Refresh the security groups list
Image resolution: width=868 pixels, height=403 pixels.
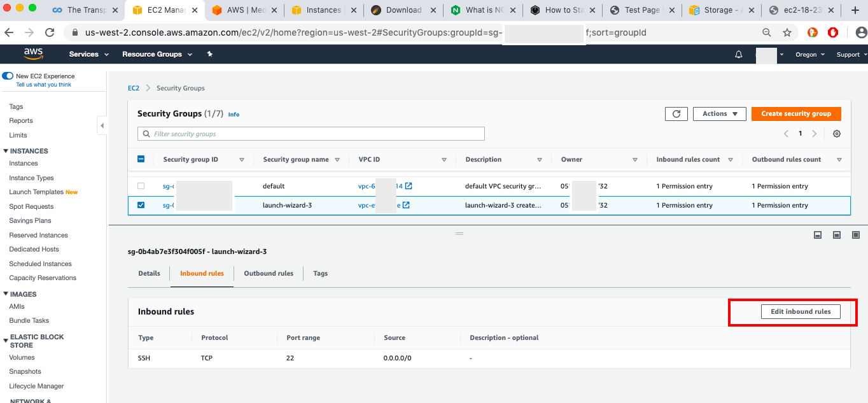pos(676,114)
